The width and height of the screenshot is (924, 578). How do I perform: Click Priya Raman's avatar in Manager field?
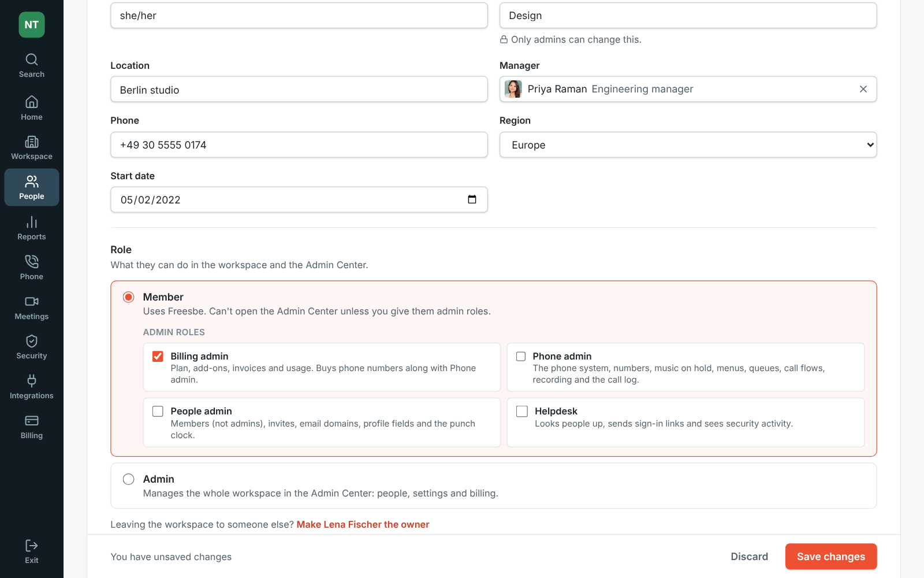(513, 89)
